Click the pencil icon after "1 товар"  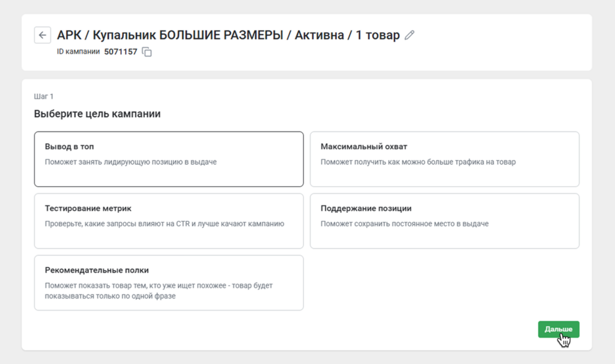coord(410,35)
